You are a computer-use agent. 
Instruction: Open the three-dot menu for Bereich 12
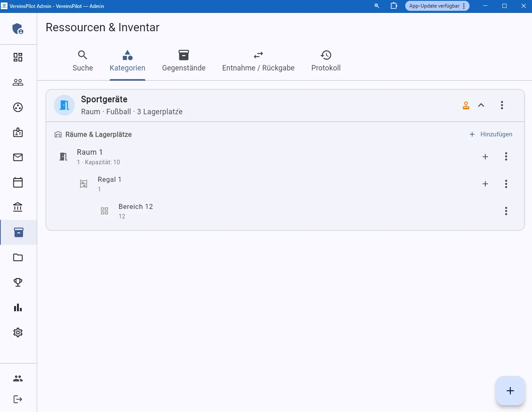[506, 211]
